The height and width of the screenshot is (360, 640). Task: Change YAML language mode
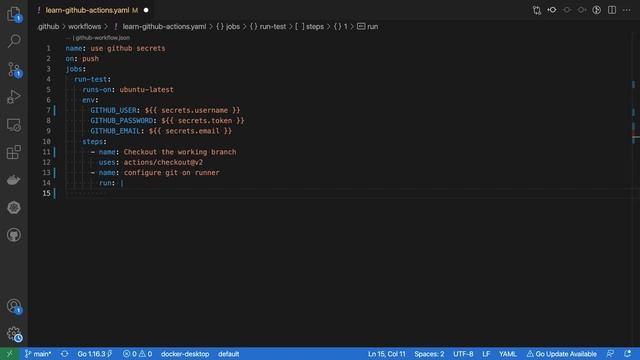(508, 354)
